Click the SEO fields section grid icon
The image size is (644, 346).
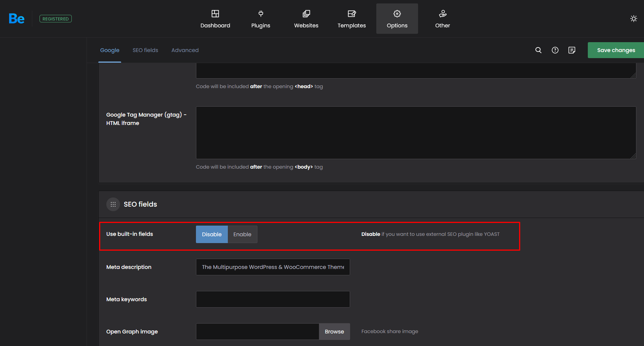[x=113, y=204]
